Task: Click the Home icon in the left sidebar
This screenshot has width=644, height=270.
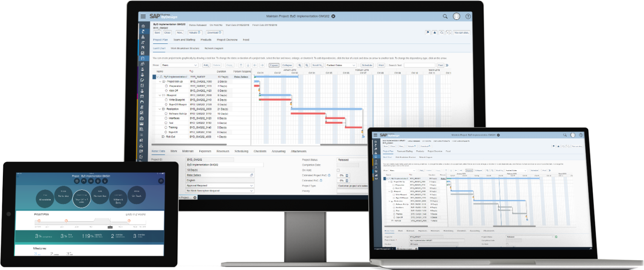Action: 143,26
